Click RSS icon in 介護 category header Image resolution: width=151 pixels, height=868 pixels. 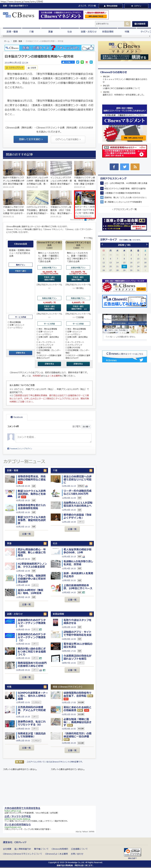click(91, 470)
